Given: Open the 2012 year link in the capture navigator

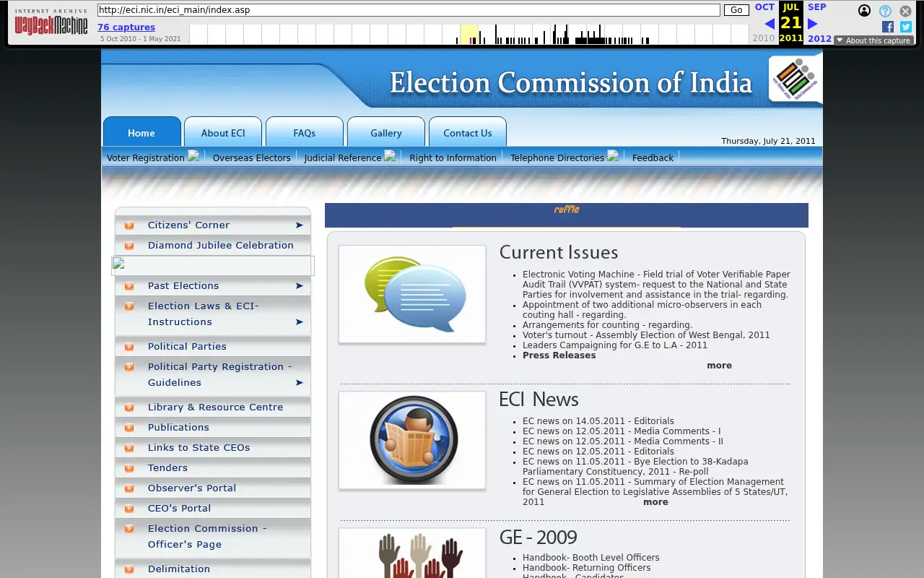Looking at the screenshot, I should (819, 38).
